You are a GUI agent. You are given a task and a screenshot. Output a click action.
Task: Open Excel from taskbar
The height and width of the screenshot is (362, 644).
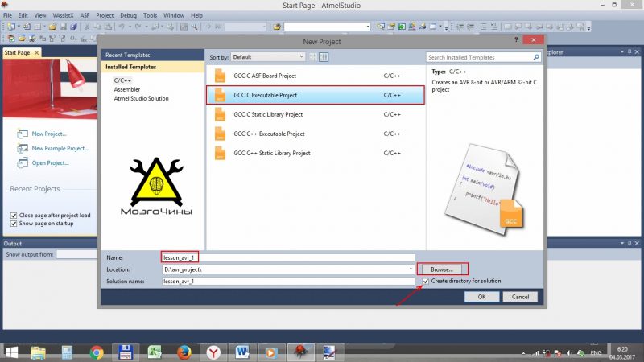155,352
